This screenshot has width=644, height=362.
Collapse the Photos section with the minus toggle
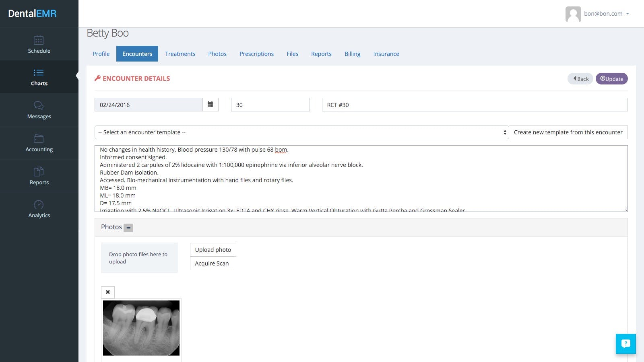click(x=128, y=228)
